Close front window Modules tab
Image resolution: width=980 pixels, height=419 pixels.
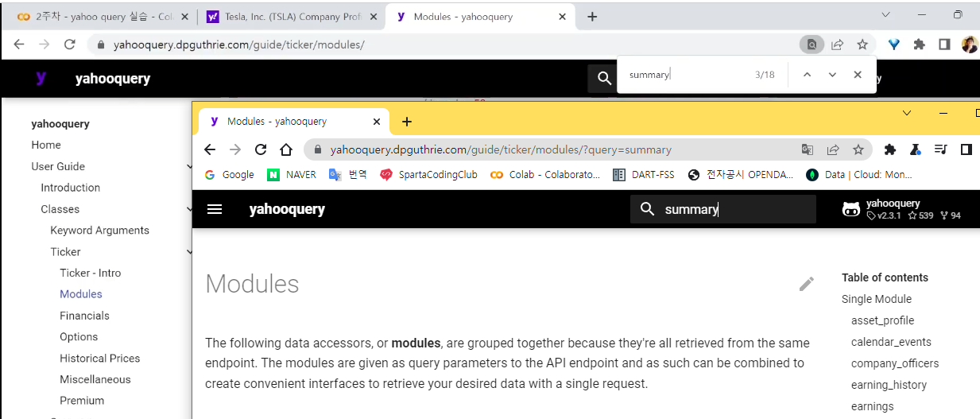[x=377, y=122]
